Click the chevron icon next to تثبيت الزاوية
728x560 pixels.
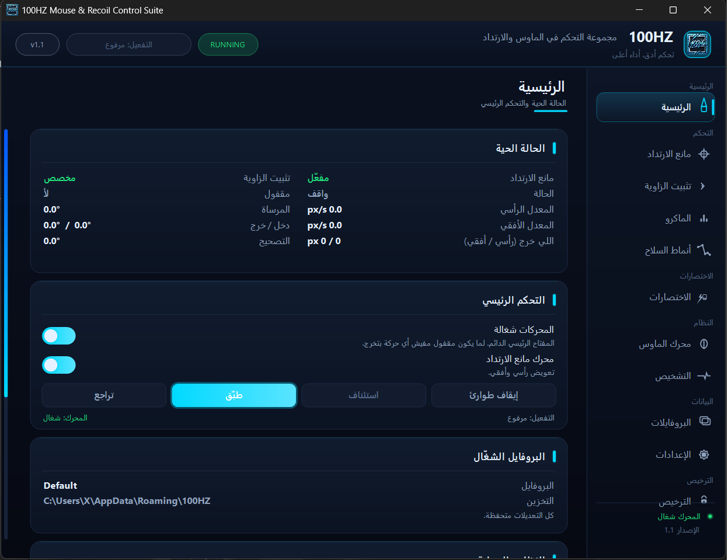[703, 186]
